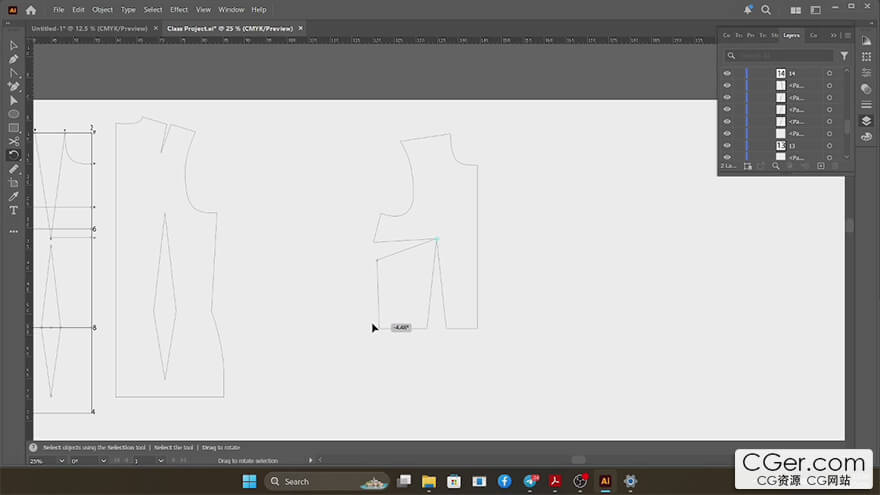Click the horizontal canvas scrollbar thumb

579,460
